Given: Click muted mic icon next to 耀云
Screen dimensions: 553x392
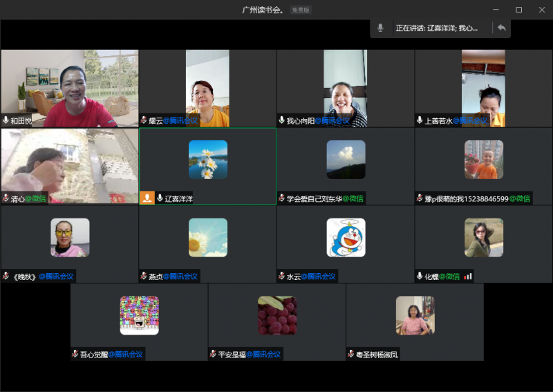Looking at the screenshot, I should (144, 120).
